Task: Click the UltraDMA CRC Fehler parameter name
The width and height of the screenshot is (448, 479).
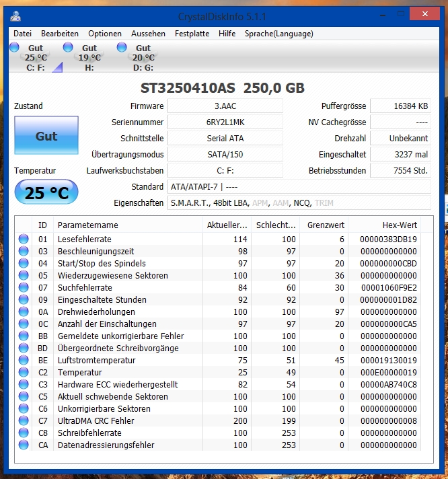Action: 96,420
